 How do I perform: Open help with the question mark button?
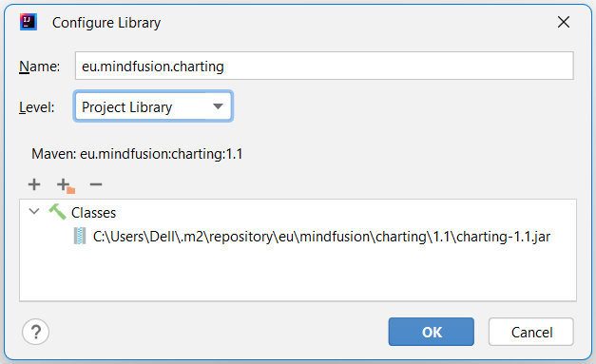pos(35,332)
